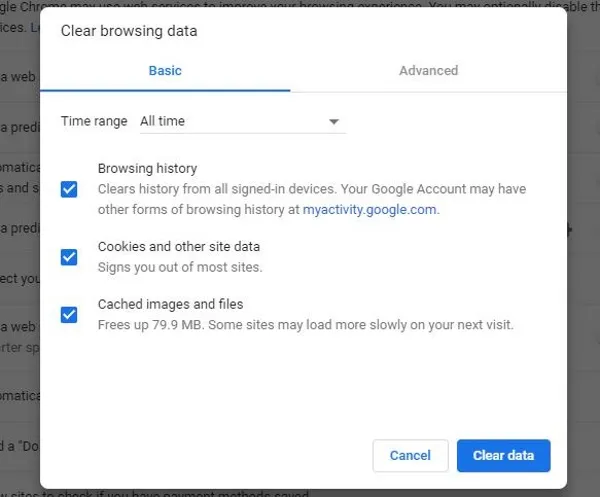600x497 pixels.
Task: Switch to the Advanced tab
Action: [428, 71]
